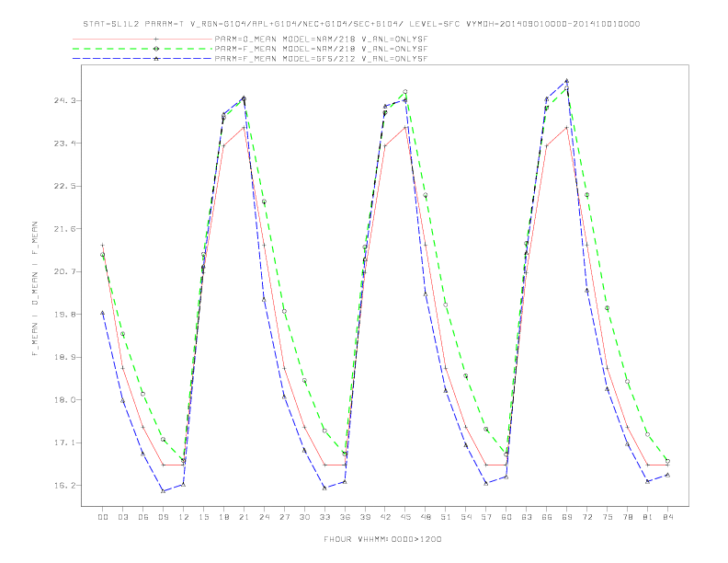Screen dimensions: 728x563
Task: Click forecast hour label 24
Action: (264, 517)
